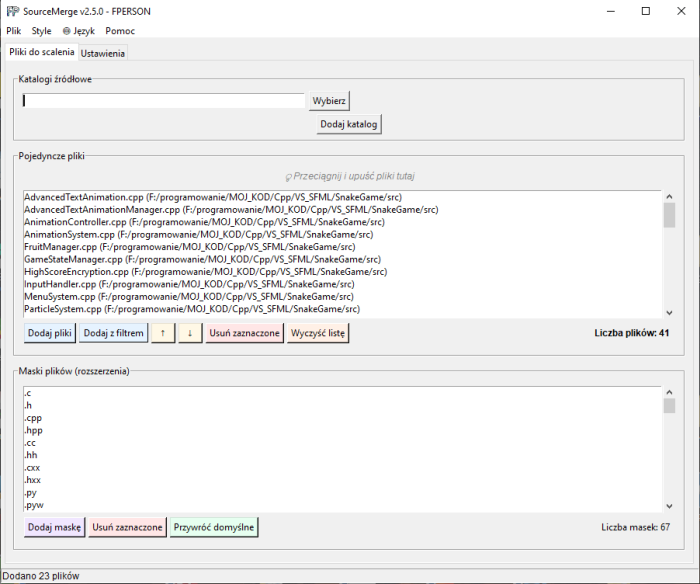The height and width of the screenshot is (584, 700).
Task: Click the Dodaj maskę button
Action: [54, 527]
